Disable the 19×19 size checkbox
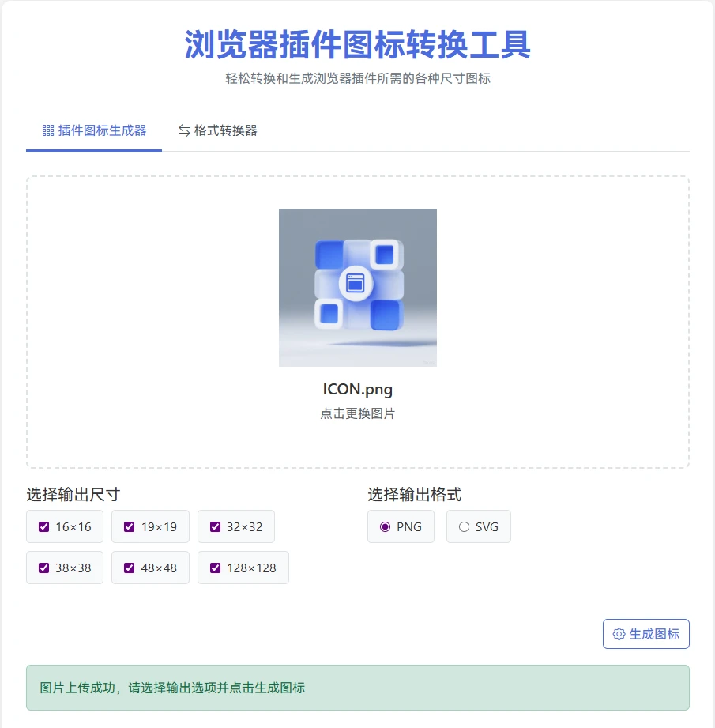The image size is (715, 728). click(130, 526)
